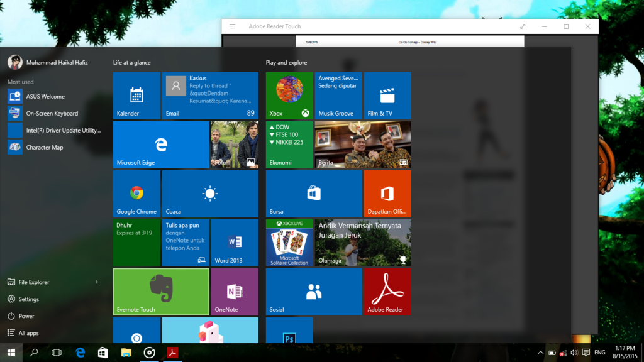Screen dimensions: 644x362
Task: Open user account Muhammad Haikal Hafiz
Action: 48,62
